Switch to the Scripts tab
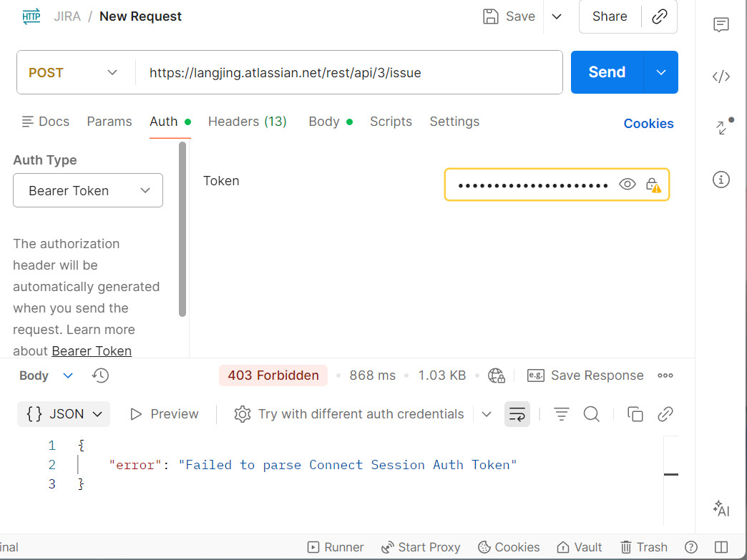The image size is (747, 560). click(391, 122)
